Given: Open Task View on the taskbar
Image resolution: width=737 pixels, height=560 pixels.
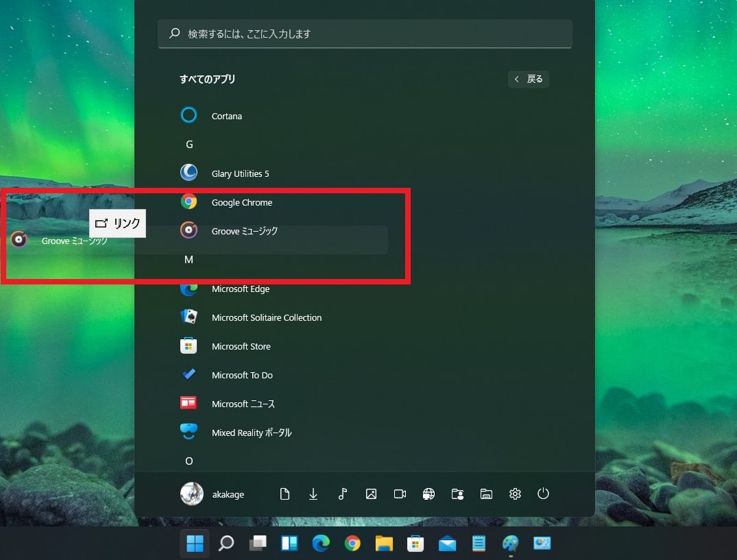Looking at the screenshot, I should pyautogui.click(x=258, y=543).
